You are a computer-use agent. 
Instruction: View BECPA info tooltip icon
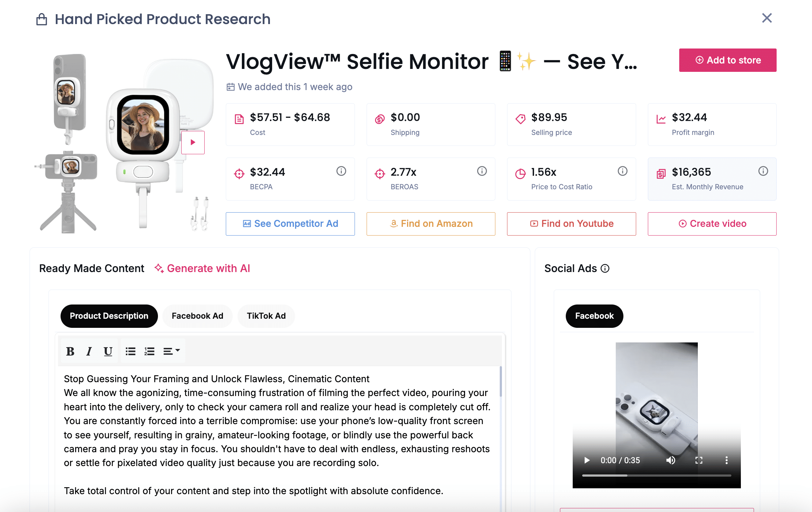click(341, 171)
